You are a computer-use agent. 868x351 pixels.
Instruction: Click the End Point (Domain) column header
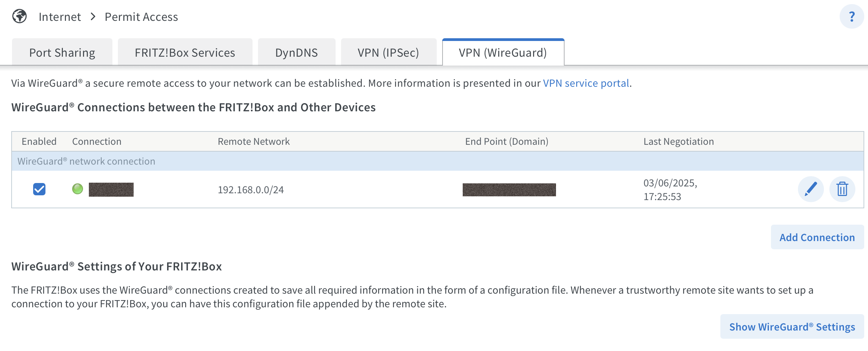pos(507,141)
